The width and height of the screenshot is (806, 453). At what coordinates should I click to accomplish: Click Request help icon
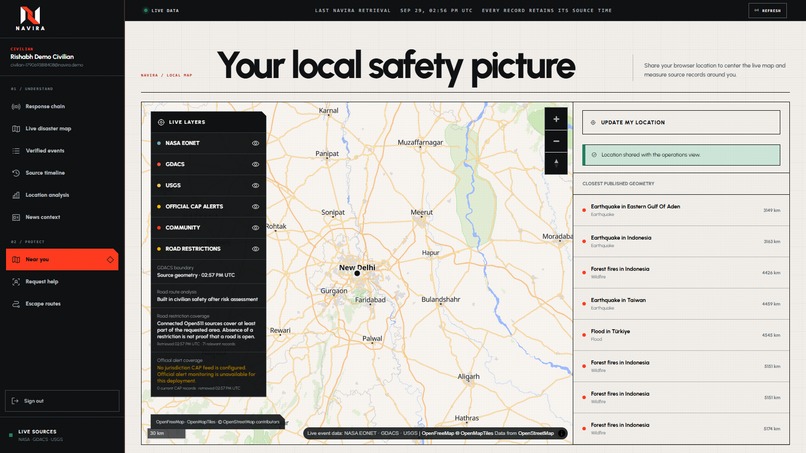tap(16, 282)
